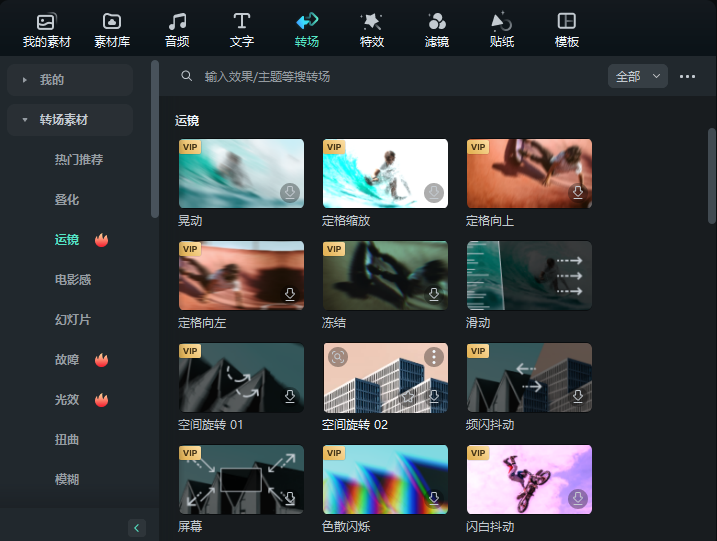Click the preview scan icon on 空间旋转 02
Viewport: 717px width, 541px height.
point(338,357)
